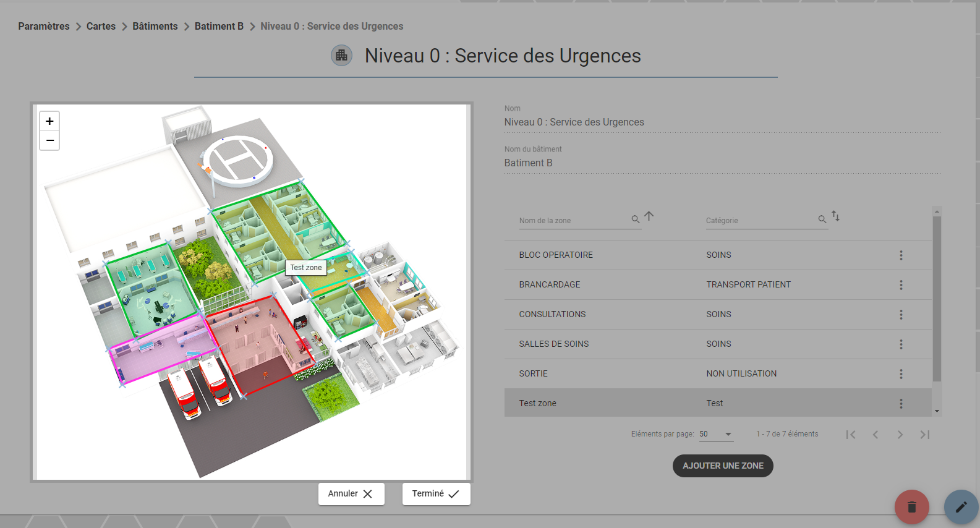Go to previous page of zones list
Screen dimensions: 980x528
[876, 435]
